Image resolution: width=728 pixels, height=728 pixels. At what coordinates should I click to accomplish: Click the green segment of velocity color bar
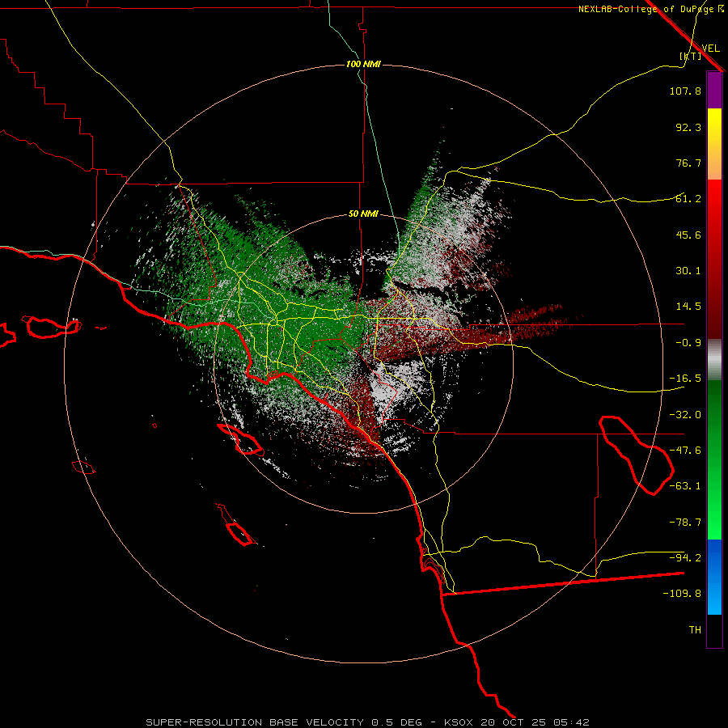[714, 459]
